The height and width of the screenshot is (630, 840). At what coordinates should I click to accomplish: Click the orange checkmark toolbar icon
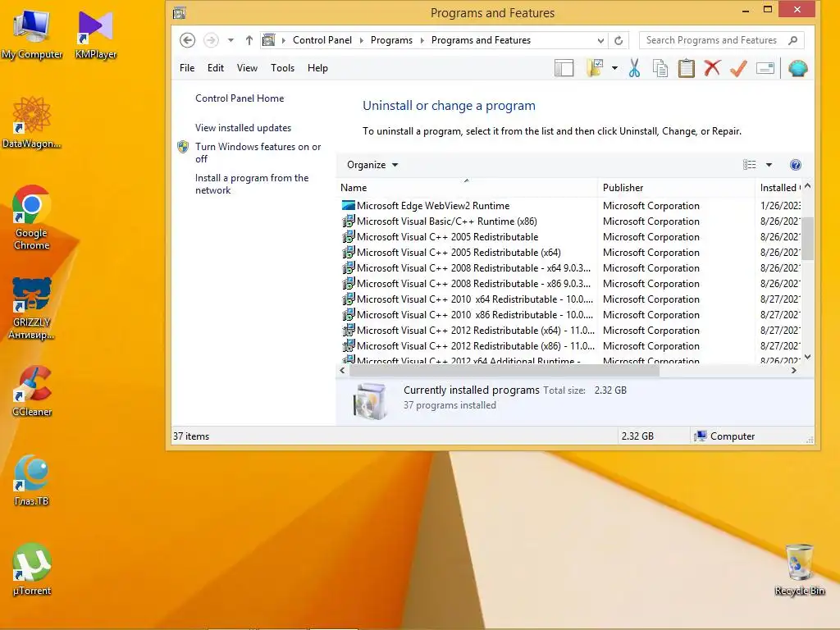point(738,69)
